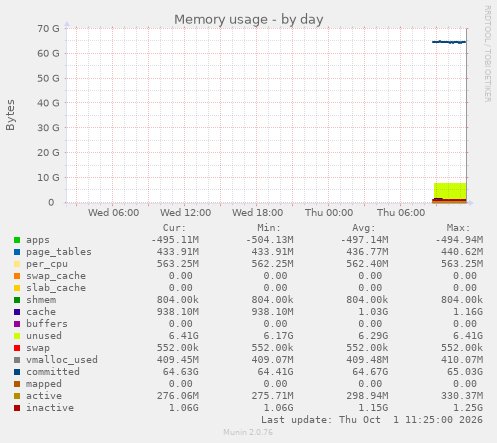Click the 'mapped' legend label
The image size is (497, 443).
point(44,384)
